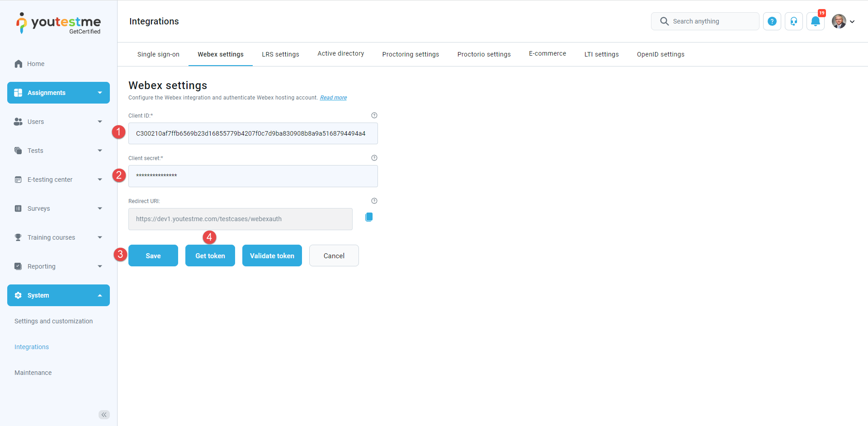Expand the Tests sidebar menu
The width and height of the screenshot is (868, 426).
pos(58,151)
